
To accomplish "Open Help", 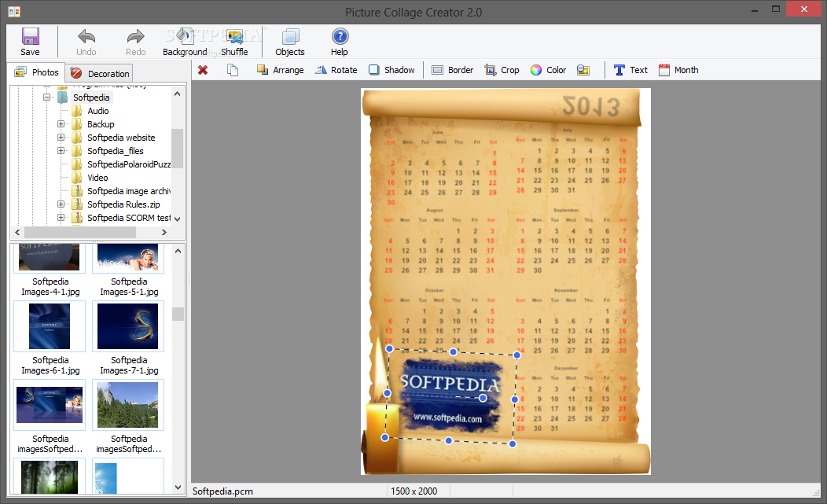I will click(340, 42).
